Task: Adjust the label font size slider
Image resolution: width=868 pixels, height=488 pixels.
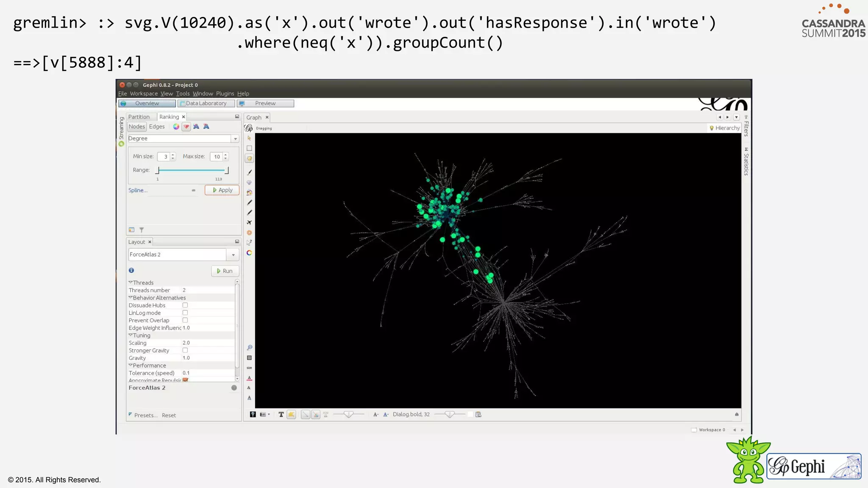Action: pos(450,415)
